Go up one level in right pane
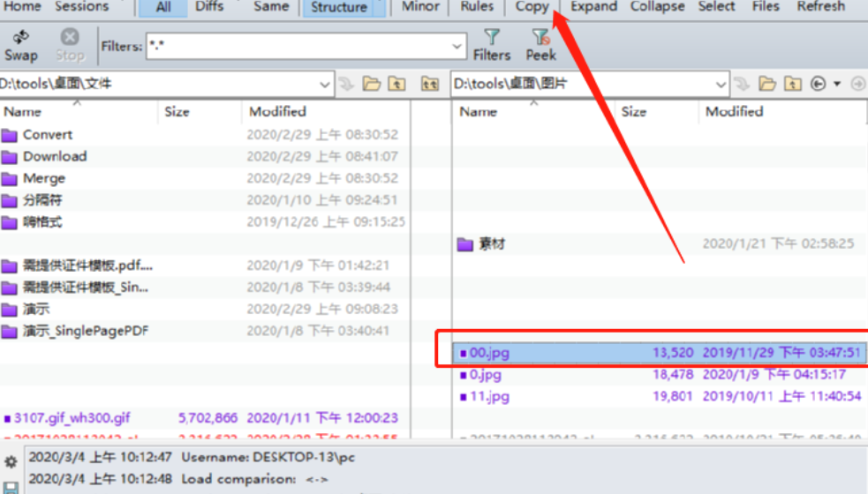The width and height of the screenshot is (868, 494). pos(792,84)
